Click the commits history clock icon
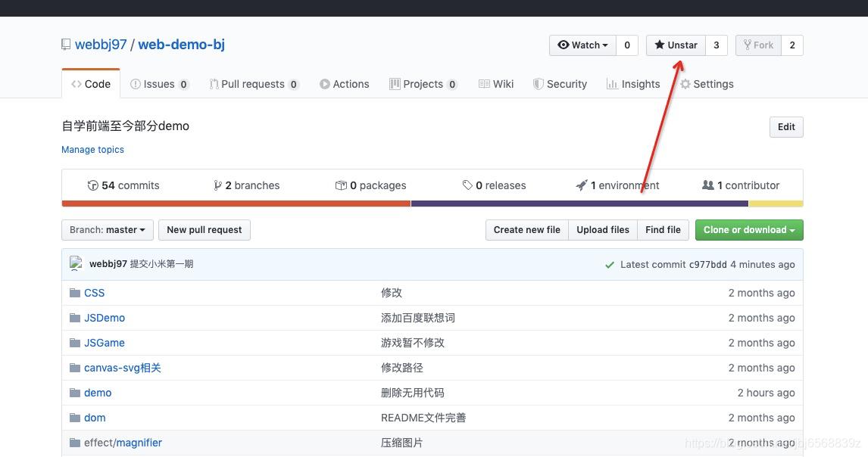The image size is (868, 457). click(92, 185)
